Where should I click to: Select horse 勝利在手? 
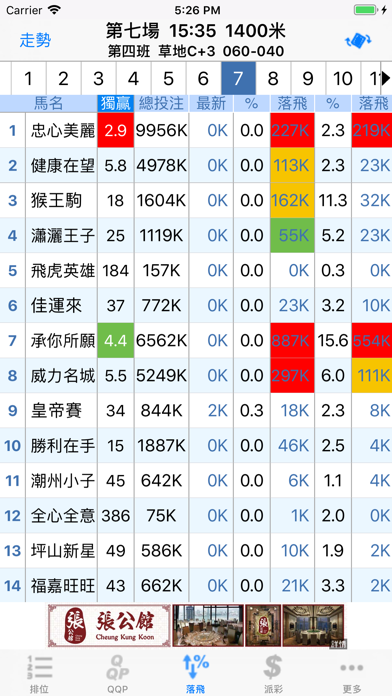(x=63, y=446)
